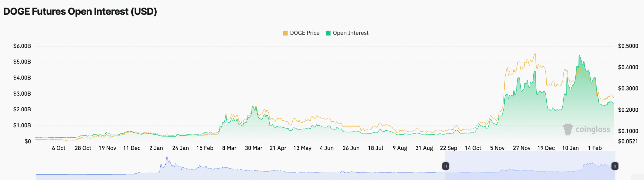
Task: Click the '1 Feb' date label
Action: point(595,148)
